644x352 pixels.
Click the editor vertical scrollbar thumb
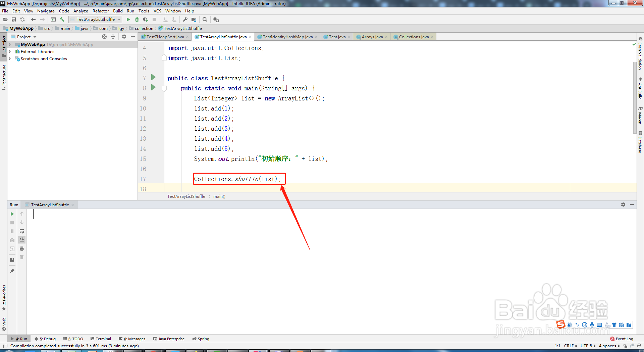[634, 97]
